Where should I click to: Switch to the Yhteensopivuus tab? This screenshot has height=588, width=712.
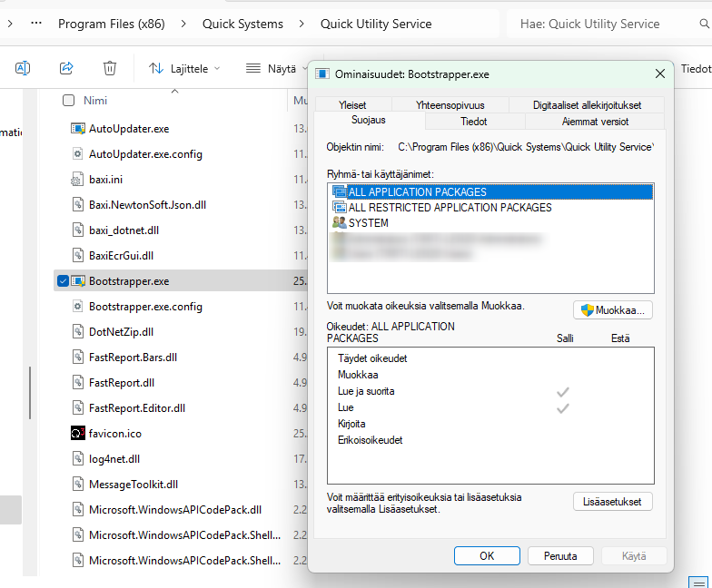[450, 105]
